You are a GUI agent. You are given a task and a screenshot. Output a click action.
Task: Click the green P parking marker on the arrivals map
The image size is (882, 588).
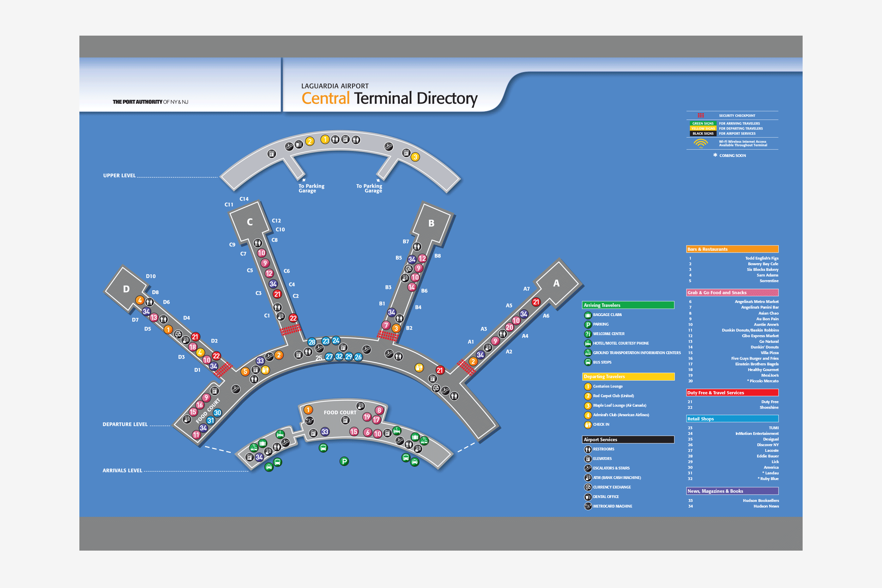coord(344,461)
